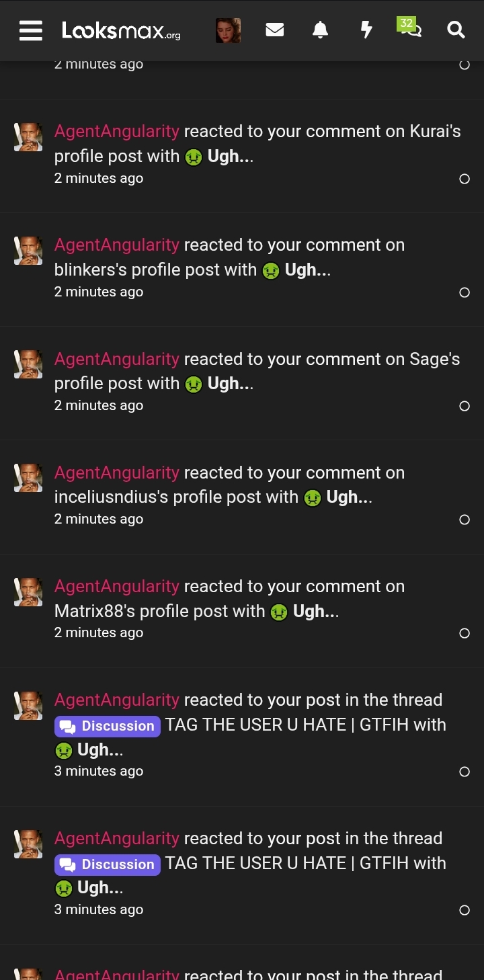This screenshot has height=980, width=484.
Task: Mark inceliusndius's alert read circle
Action: tap(465, 520)
